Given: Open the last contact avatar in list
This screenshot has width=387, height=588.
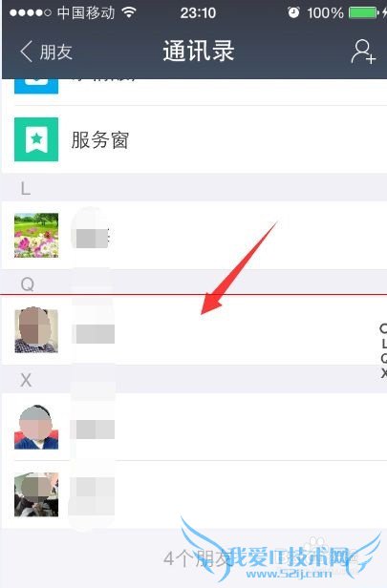Looking at the screenshot, I should click(36, 494).
